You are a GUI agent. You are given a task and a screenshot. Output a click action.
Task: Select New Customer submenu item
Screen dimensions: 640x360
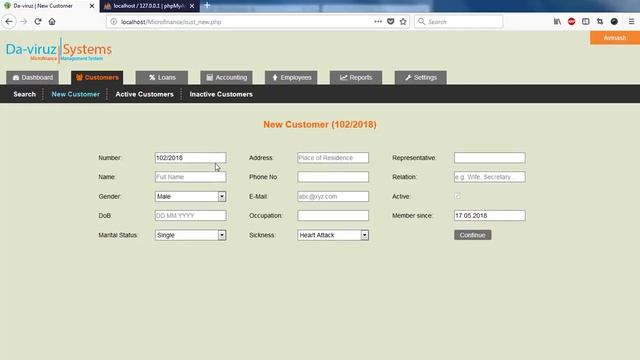pos(76,94)
